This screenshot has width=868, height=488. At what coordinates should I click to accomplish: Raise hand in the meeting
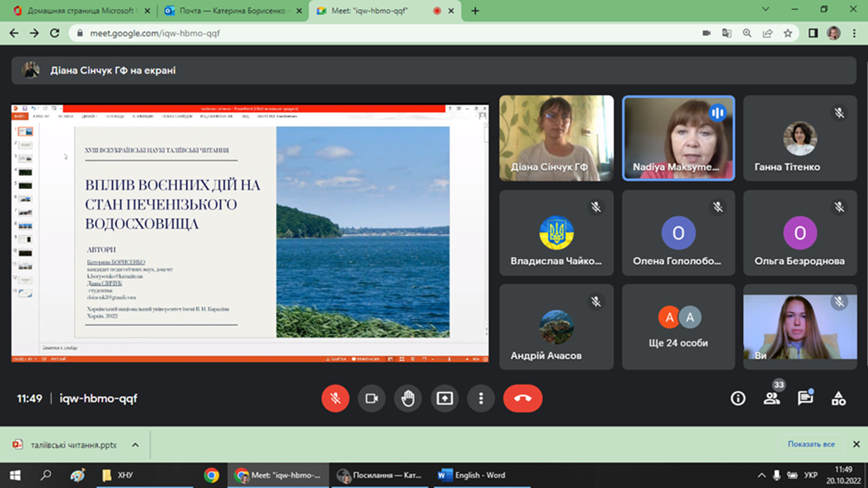coord(408,399)
